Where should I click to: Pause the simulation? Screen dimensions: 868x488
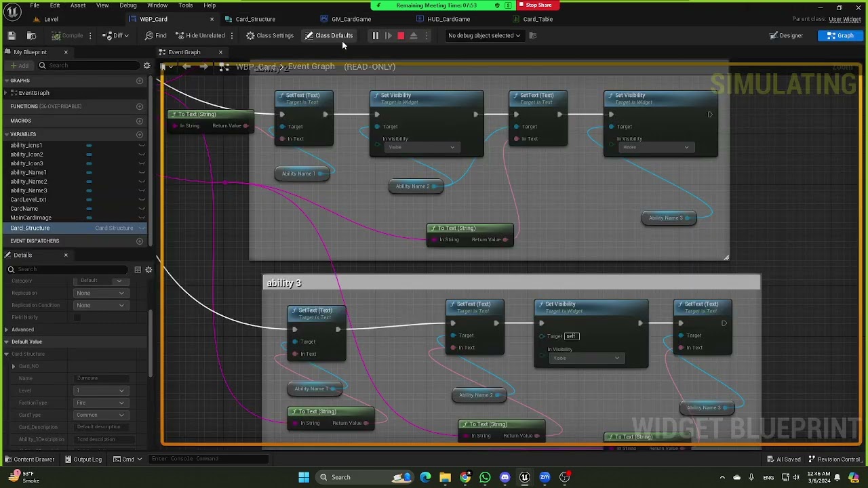pyautogui.click(x=375, y=35)
